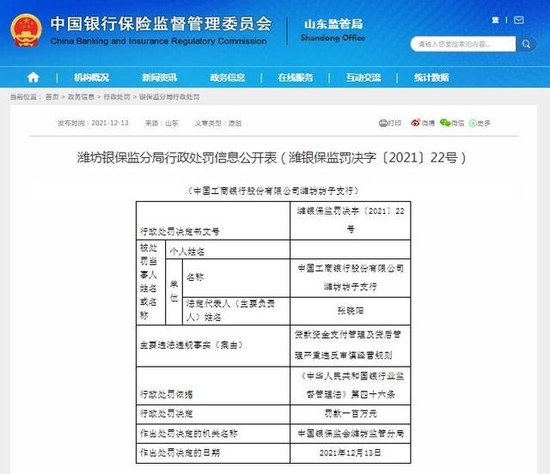Open the 在线服务 menu
The image size is (550, 474).
(x=295, y=77)
